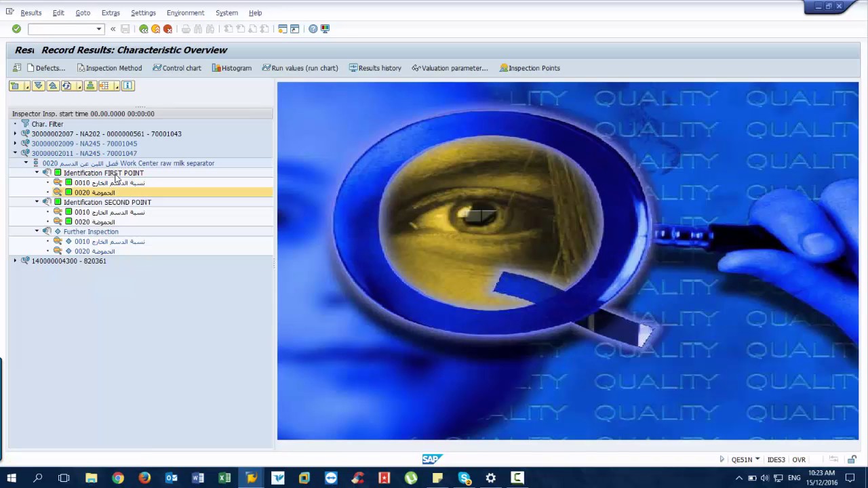Click the Generate shortcut icon
Image resolution: width=868 pixels, height=488 pixels.
(x=295, y=29)
